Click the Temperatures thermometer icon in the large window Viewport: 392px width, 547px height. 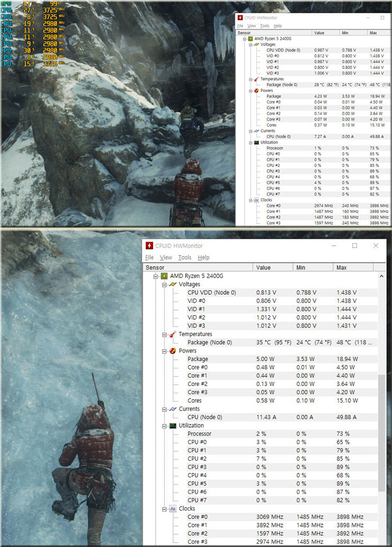[x=173, y=334]
